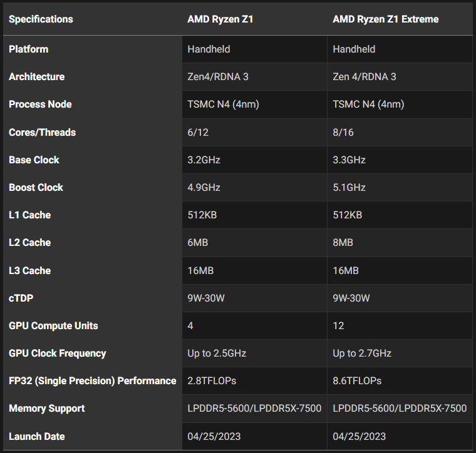Click the 'cTDP' row label
This screenshot has height=453, width=476.
click(21, 298)
